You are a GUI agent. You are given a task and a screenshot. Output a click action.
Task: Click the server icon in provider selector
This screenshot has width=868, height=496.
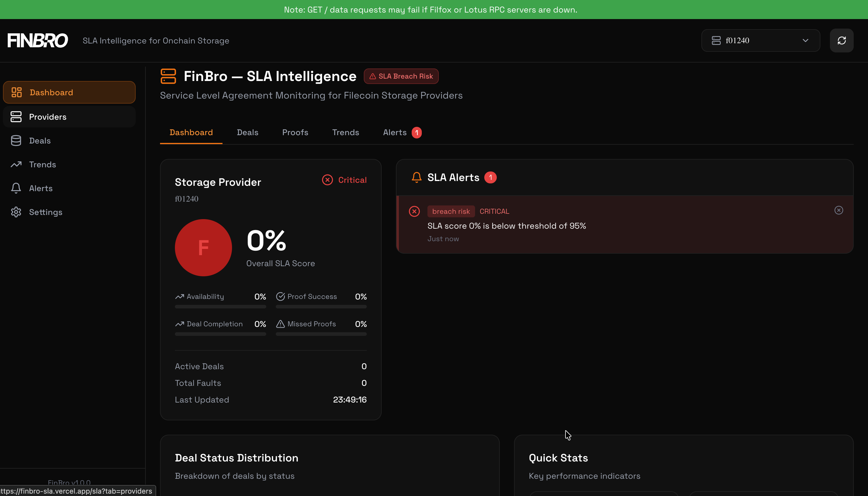point(716,40)
